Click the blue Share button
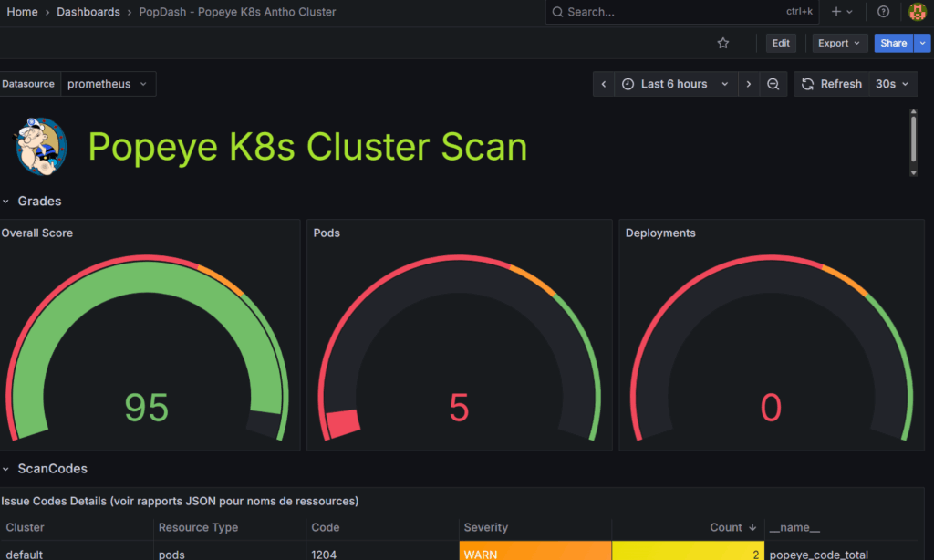 (x=893, y=43)
